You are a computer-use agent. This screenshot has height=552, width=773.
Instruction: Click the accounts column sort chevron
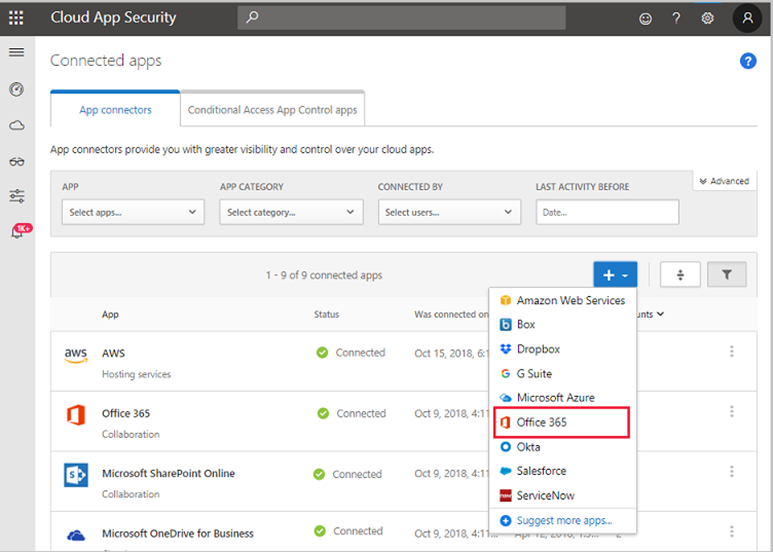(661, 314)
